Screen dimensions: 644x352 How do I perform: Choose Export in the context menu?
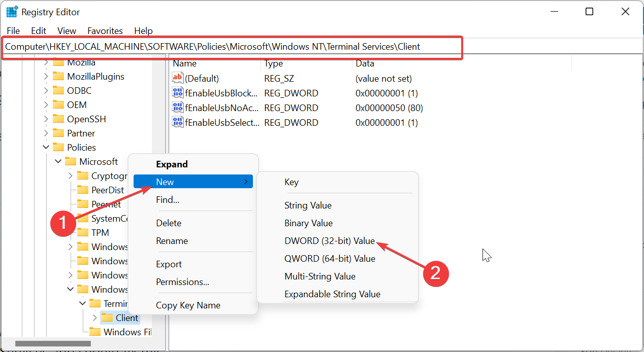pos(193,264)
